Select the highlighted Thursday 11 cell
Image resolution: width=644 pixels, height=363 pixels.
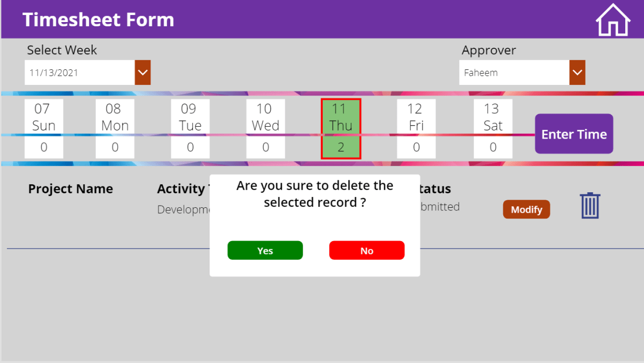pos(341,117)
